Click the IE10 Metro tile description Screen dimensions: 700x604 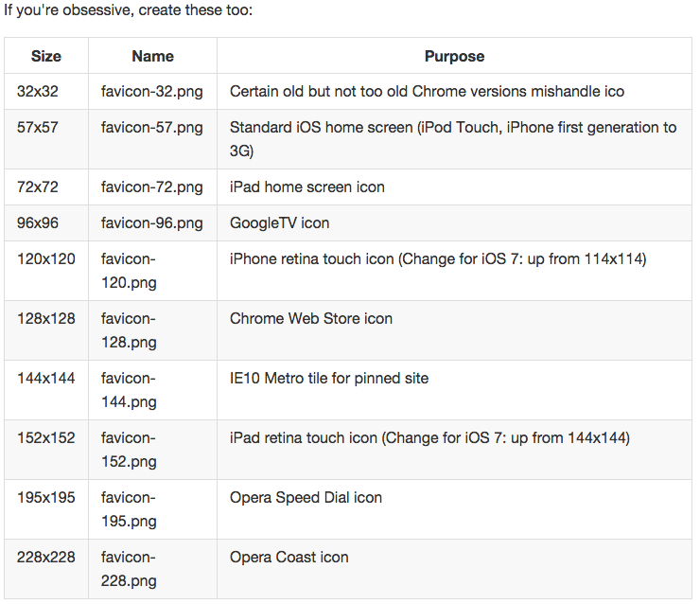click(329, 379)
